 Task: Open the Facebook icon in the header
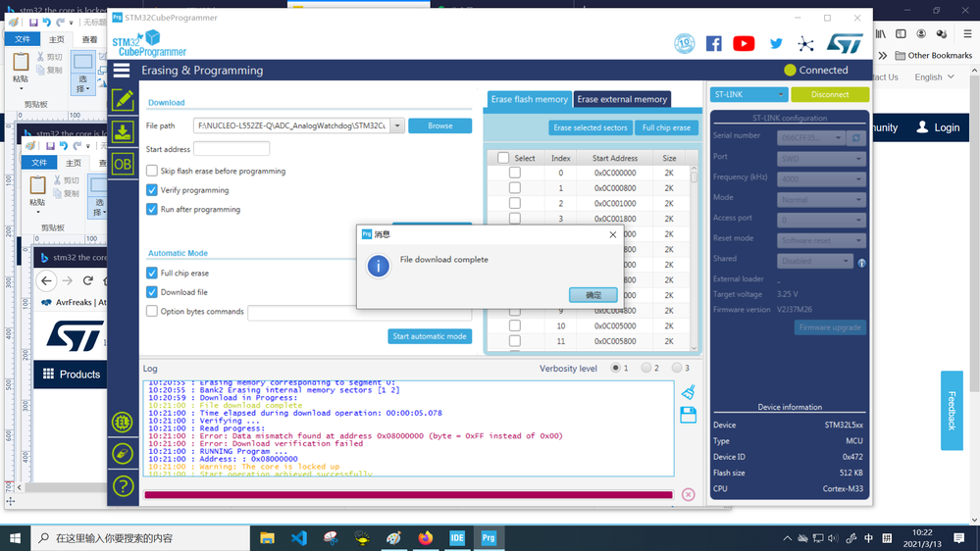714,43
